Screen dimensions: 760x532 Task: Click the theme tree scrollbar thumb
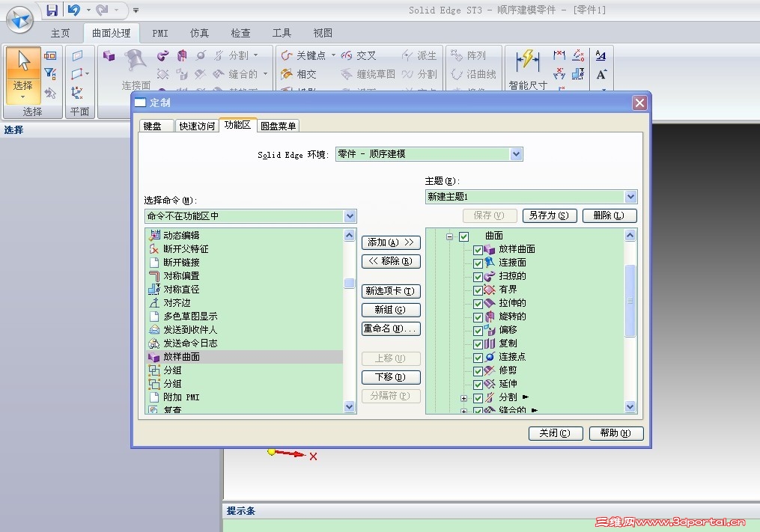click(630, 301)
